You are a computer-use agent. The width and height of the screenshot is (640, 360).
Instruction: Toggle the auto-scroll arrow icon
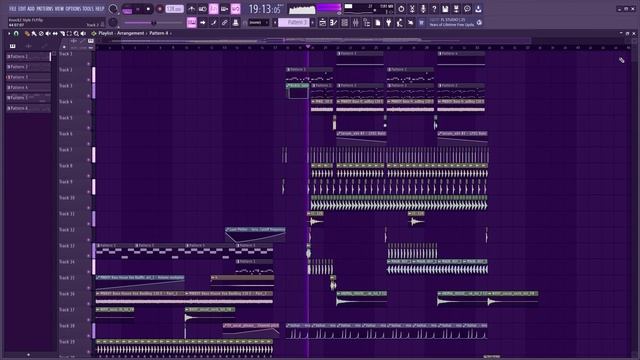pos(203,22)
